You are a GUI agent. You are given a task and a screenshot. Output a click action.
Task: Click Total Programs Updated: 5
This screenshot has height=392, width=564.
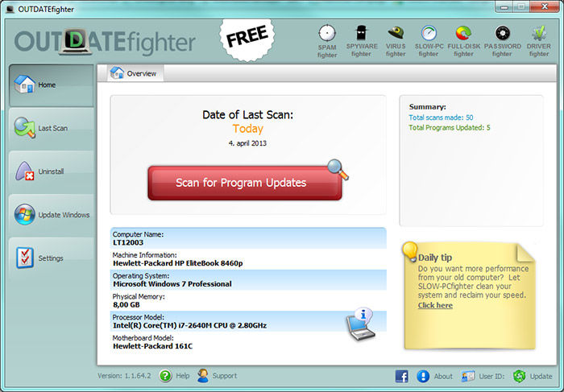pyautogui.click(x=450, y=127)
